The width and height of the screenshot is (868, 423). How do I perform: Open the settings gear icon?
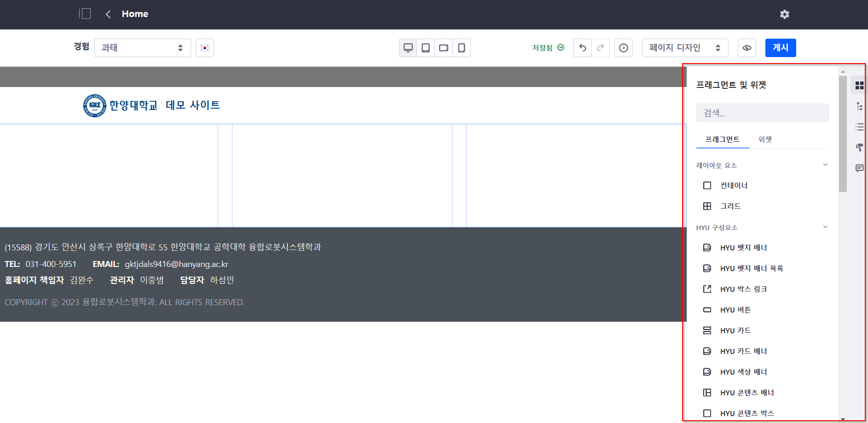[x=784, y=14]
